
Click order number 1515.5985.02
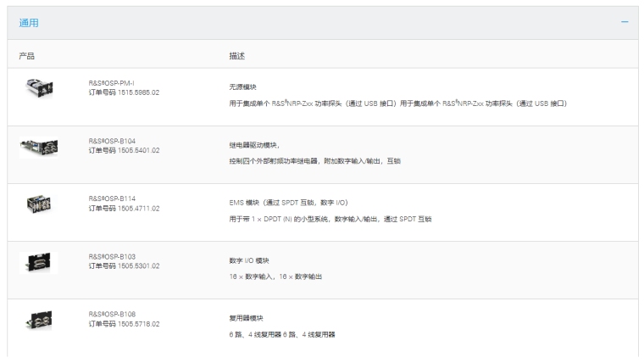coord(124,92)
